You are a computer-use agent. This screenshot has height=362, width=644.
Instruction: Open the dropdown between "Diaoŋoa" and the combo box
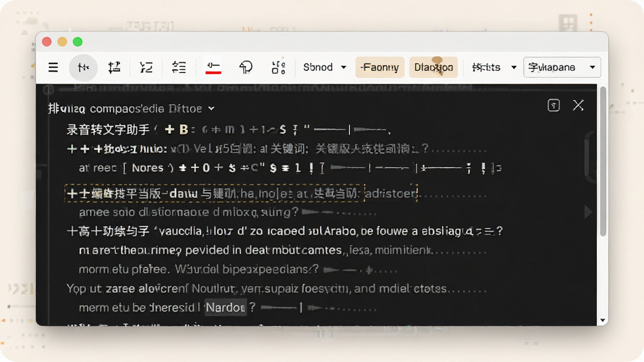[494, 67]
